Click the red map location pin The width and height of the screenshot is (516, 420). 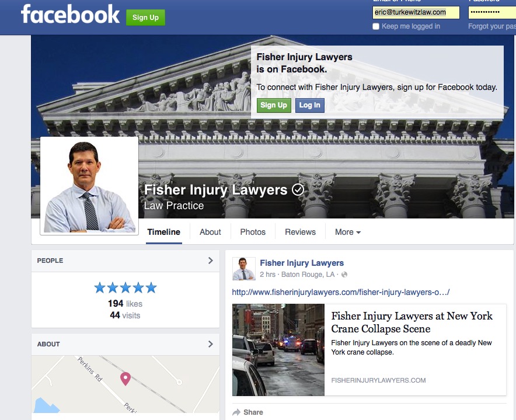125,379
